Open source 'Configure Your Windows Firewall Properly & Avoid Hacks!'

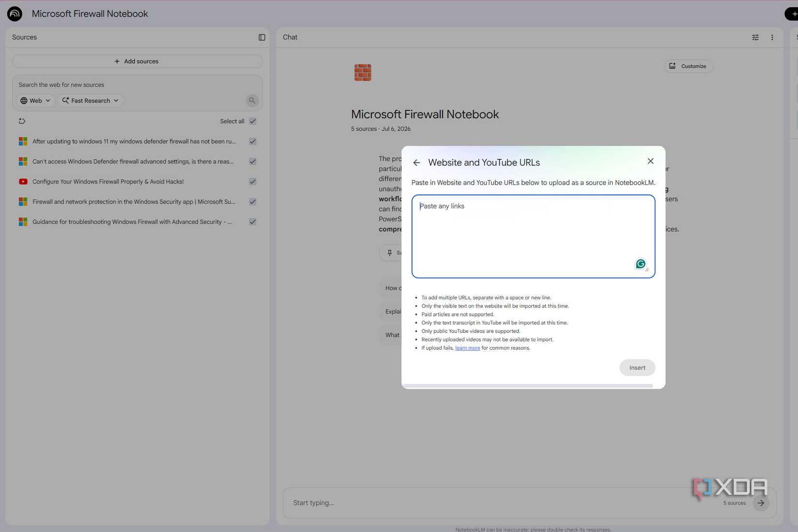tap(108, 182)
